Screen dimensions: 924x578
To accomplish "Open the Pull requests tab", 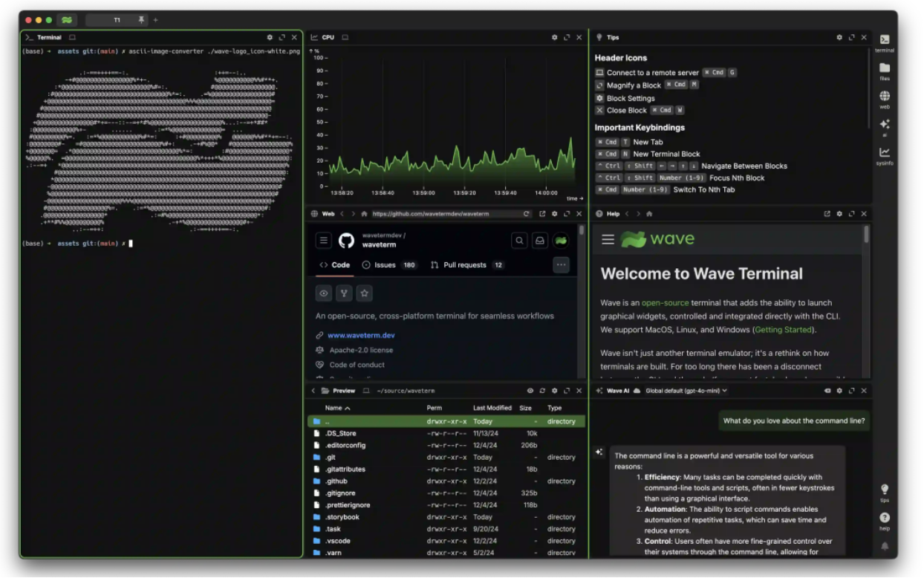I will pyautogui.click(x=467, y=265).
